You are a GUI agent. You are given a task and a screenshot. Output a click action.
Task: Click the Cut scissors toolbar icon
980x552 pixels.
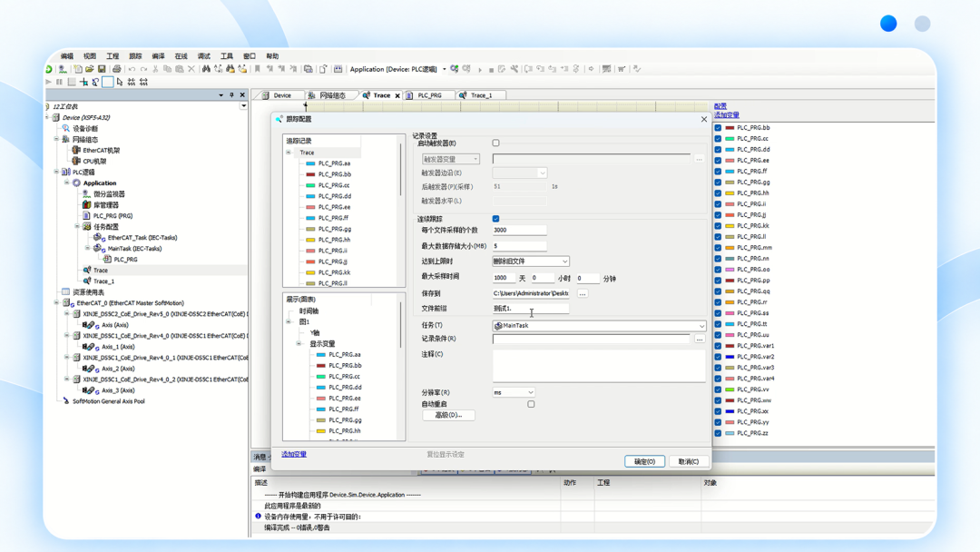[x=156, y=69]
